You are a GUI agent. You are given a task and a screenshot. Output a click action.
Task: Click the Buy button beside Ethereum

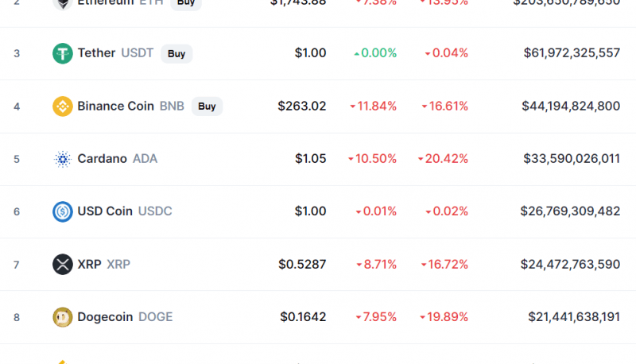coord(186,4)
